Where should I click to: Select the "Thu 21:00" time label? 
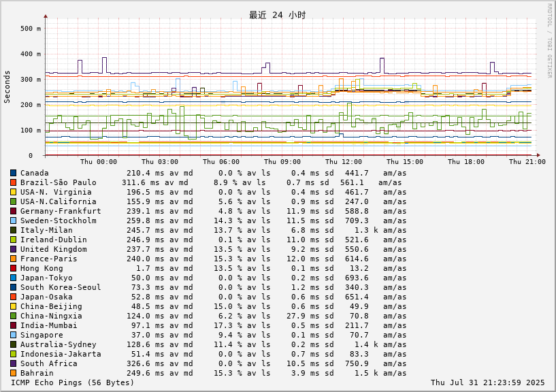527,162
